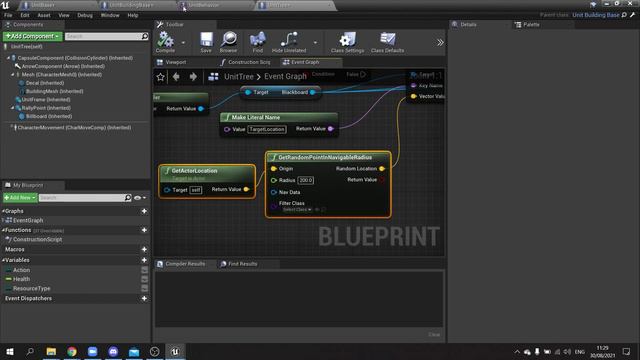Viewport: 640px width, 360px height.
Task: Toggle visibility for the Health variable
Action: (x=144, y=279)
